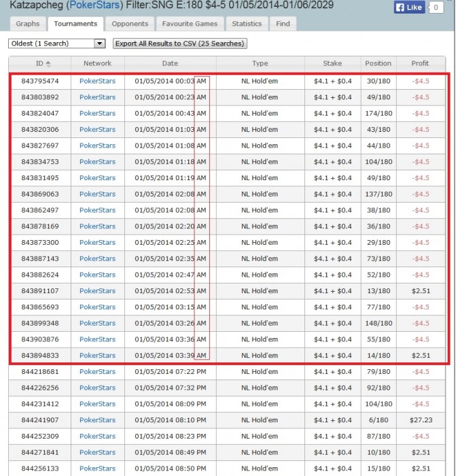Open PokerStars link for tournament 844218681
The width and height of the screenshot is (458, 476).
[x=98, y=371]
